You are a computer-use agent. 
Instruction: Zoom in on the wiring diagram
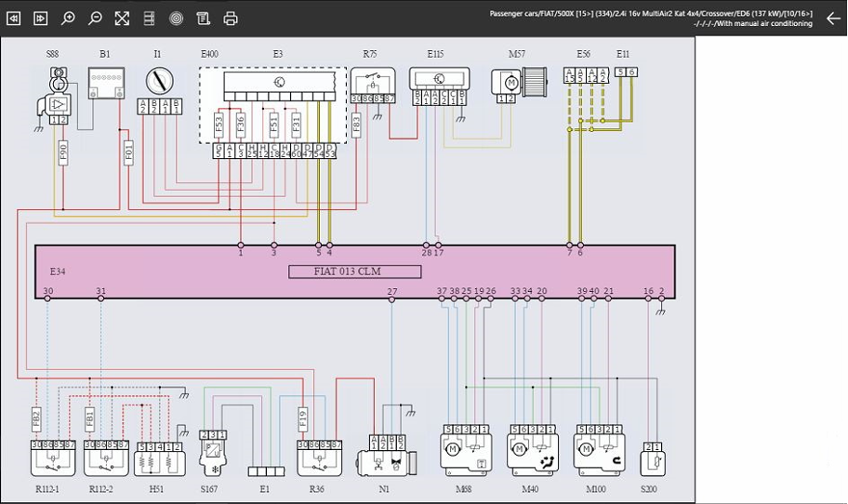(68, 19)
